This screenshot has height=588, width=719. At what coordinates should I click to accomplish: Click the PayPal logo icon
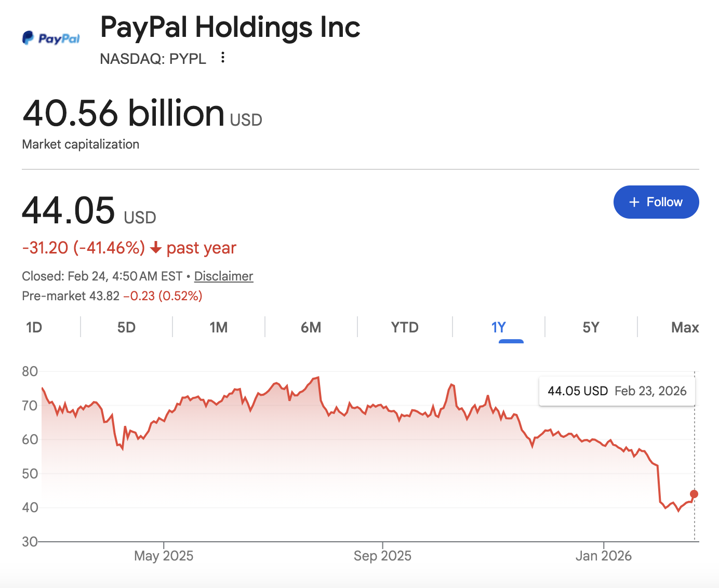(50, 38)
